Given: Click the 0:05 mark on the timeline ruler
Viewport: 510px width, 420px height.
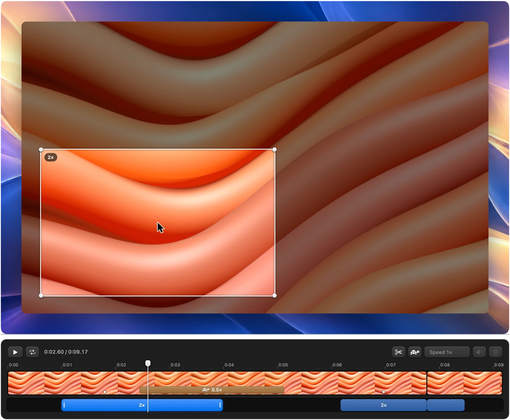Looking at the screenshot, I should pos(283,365).
